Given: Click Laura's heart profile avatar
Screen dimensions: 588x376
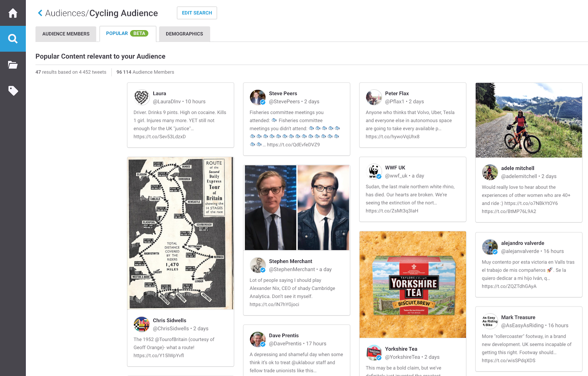Looking at the screenshot, I should point(141,97).
